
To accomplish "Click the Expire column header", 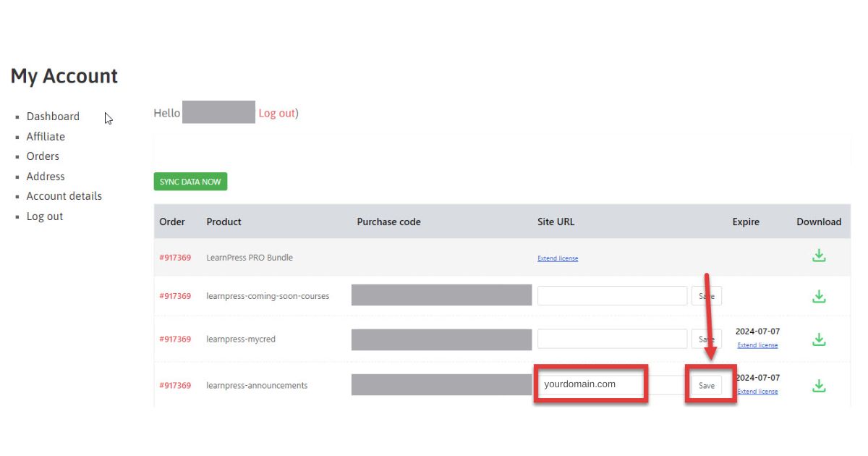I will pyautogui.click(x=746, y=222).
